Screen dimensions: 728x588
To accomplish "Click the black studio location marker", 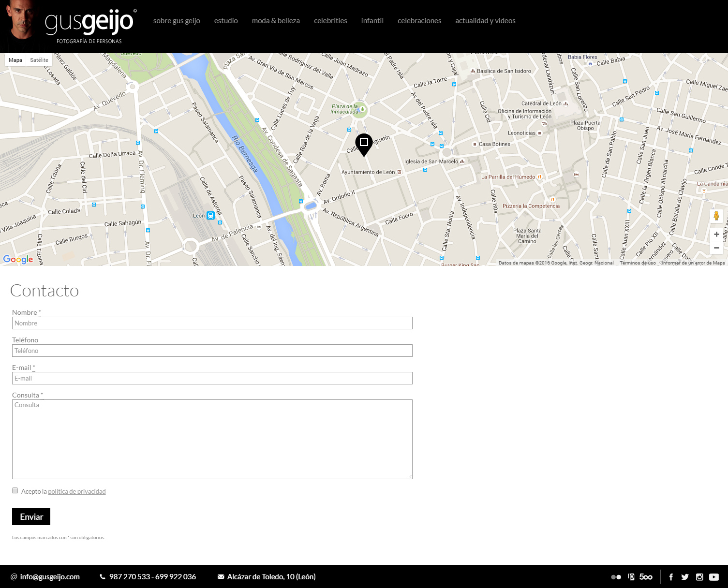I will (x=364, y=145).
